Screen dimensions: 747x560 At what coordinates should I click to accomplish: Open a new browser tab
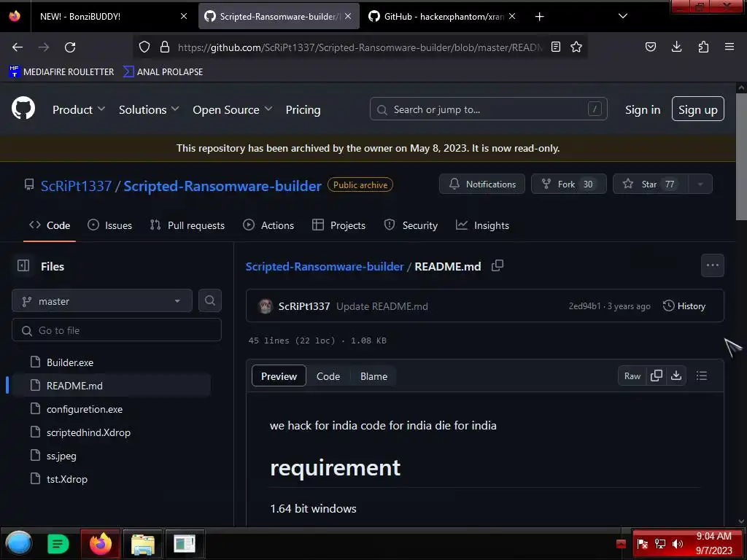539,17
